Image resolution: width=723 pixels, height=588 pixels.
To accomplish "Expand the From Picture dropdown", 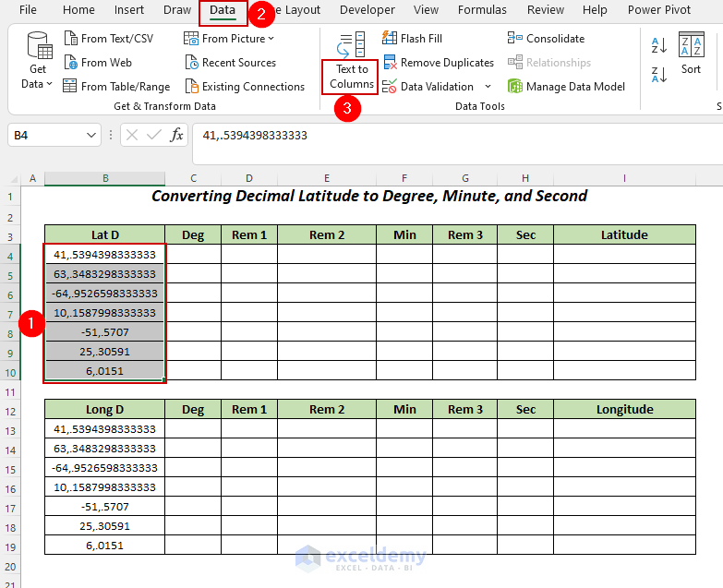I will pos(271,39).
